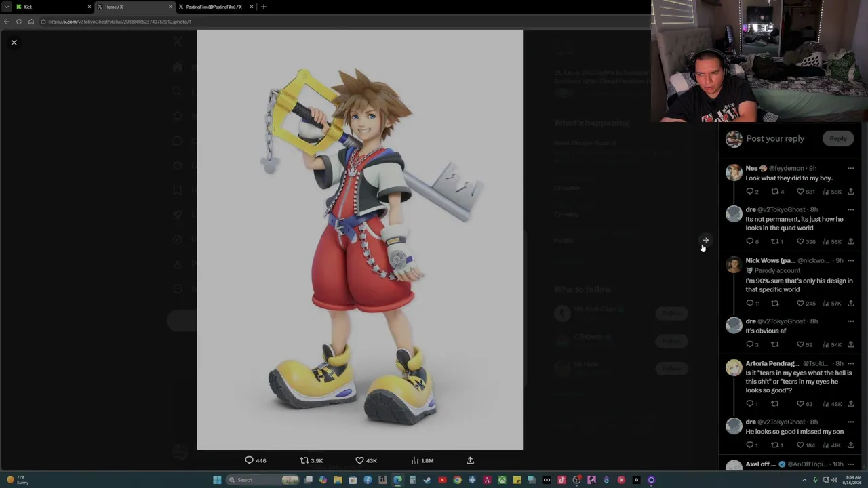This screenshot has height=488, width=868.
Task: Reply to Nes's 'Look what they did' tweet
Action: (752, 192)
